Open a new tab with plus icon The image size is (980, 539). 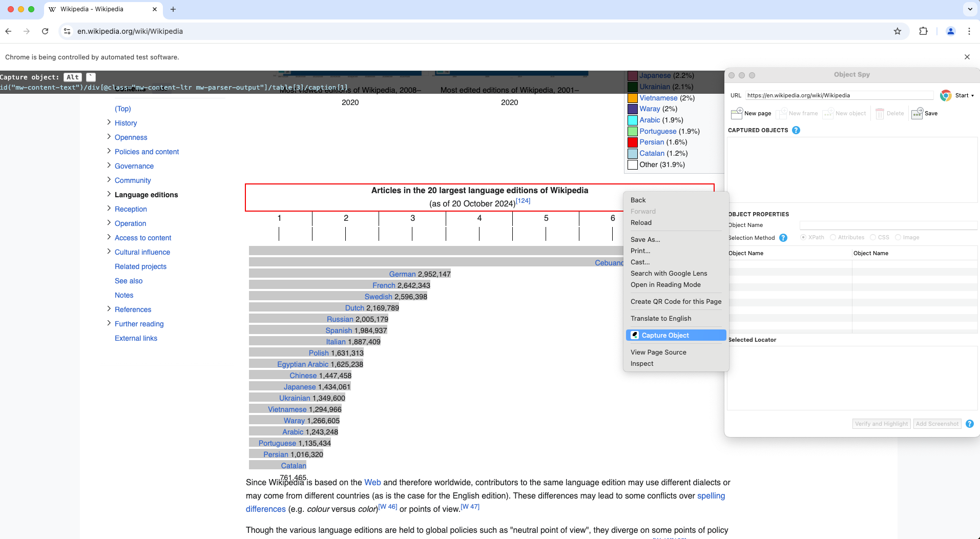point(173,9)
